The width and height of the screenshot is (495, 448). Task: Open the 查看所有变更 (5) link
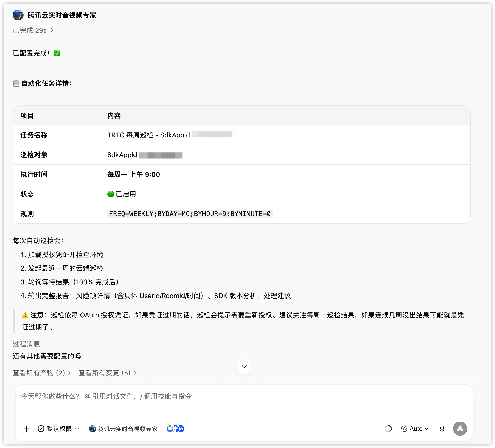pos(107,373)
